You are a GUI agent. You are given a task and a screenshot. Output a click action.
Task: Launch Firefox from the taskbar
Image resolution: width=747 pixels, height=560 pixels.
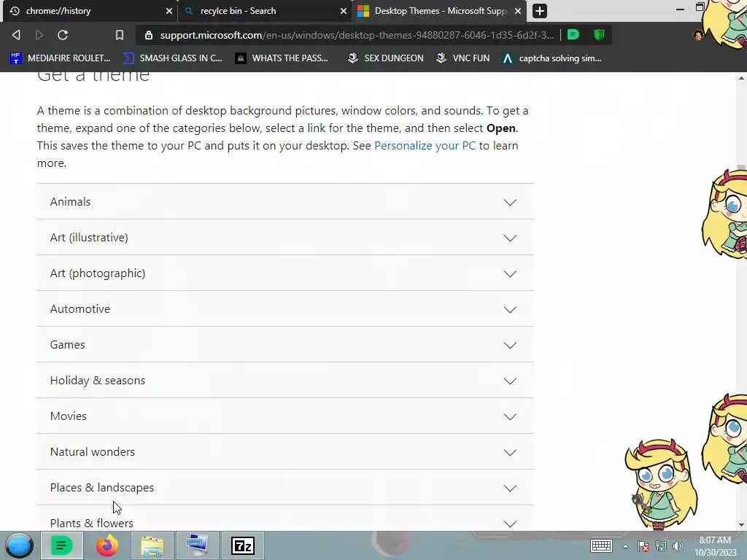point(107,545)
